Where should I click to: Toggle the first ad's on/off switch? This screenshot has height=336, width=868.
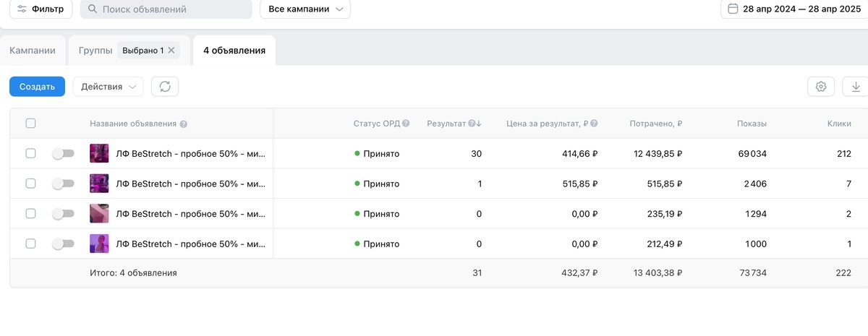(x=64, y=154)
